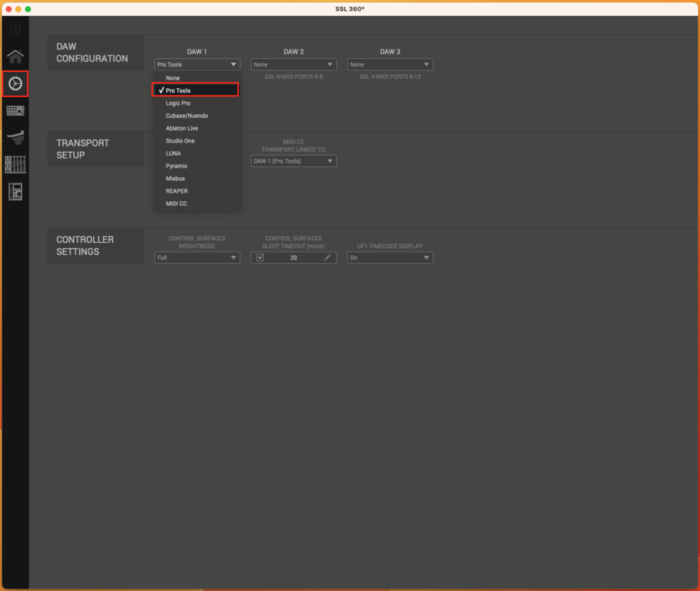Image resolution: width=700 pixels, height=591 pixels.
Task: Click the SSL V-MIDI PORTS 5-8 label
Action: click(x=293, y=77)
